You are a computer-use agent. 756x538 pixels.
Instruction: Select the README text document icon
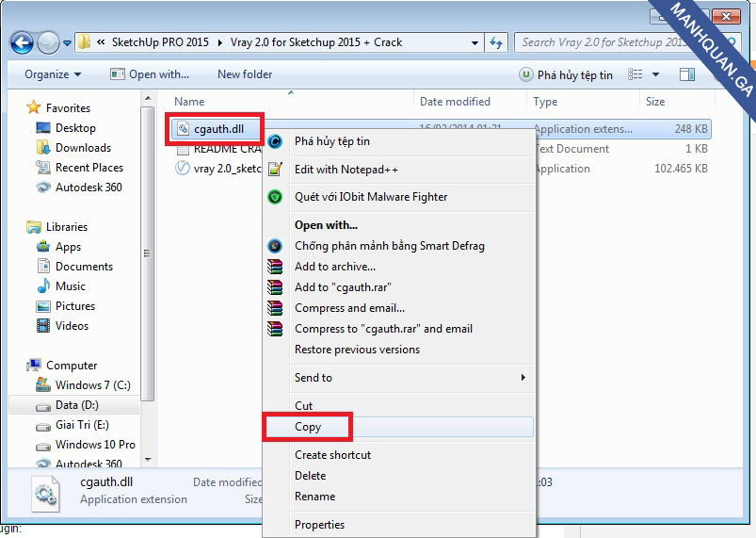pos(183,151)
